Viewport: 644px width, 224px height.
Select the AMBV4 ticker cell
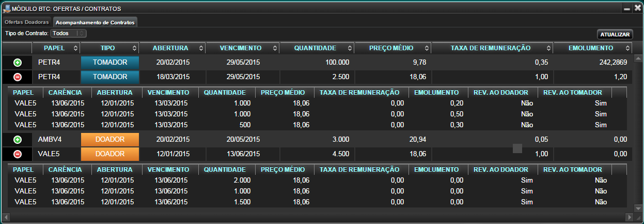click(x=50, y=140)
